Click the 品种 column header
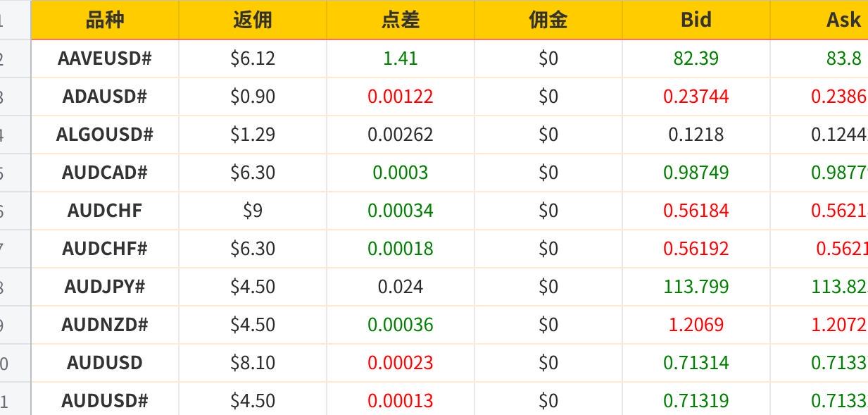 [x=105, y=20]
